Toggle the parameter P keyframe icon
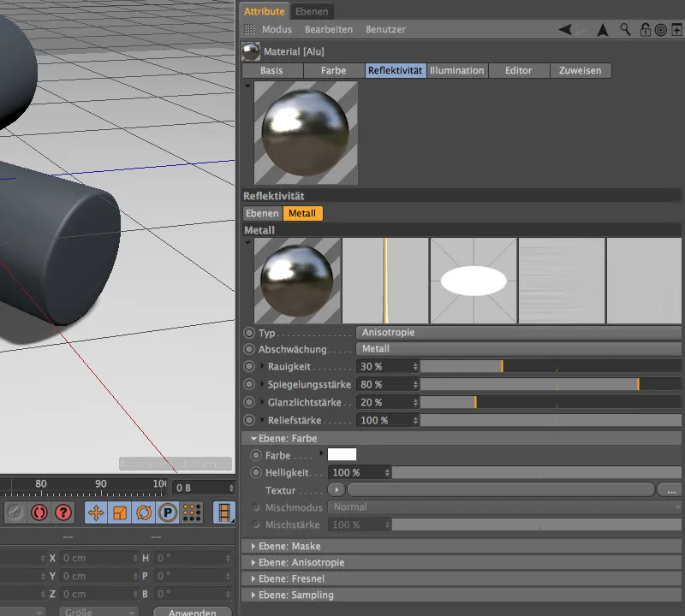 point(167,512)
